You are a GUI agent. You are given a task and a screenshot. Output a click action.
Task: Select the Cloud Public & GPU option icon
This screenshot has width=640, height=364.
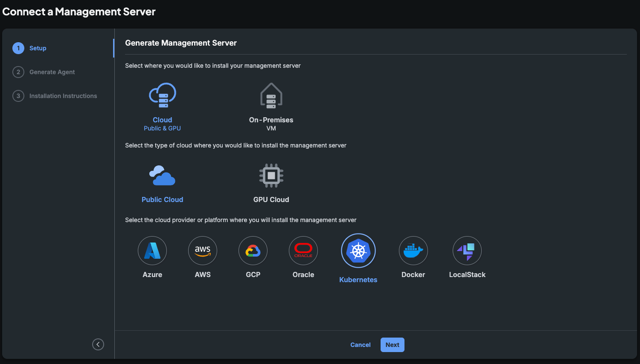(x=163, y=95)
